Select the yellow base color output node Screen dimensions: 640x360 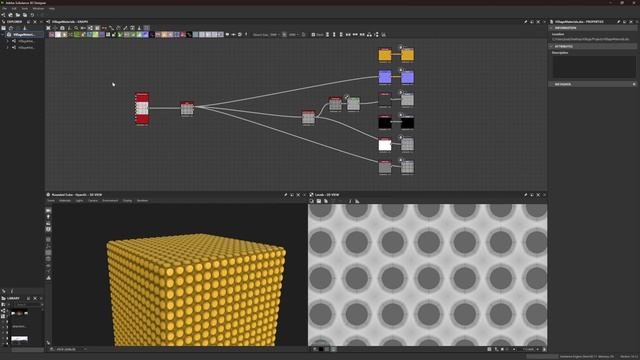407,55
